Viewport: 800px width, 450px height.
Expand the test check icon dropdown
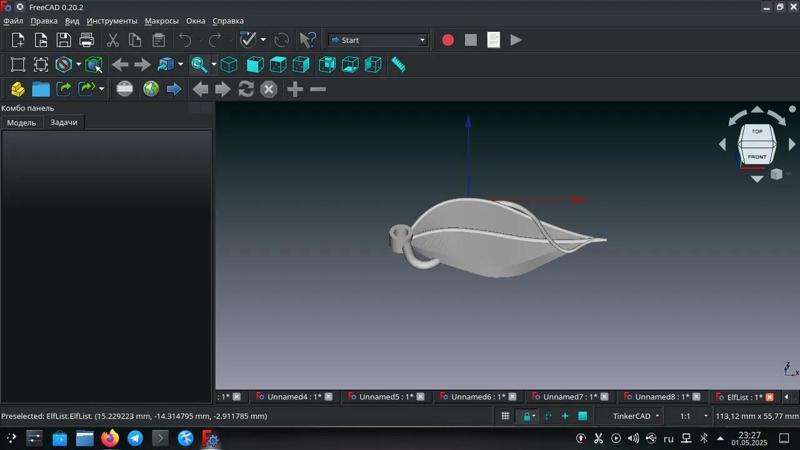263,40
